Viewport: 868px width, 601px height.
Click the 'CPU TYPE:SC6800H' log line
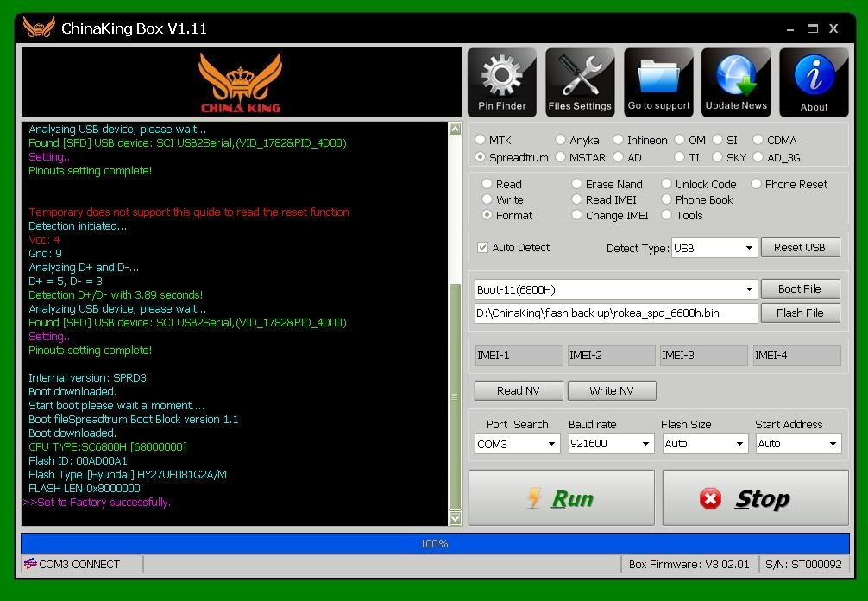(107, 447)
